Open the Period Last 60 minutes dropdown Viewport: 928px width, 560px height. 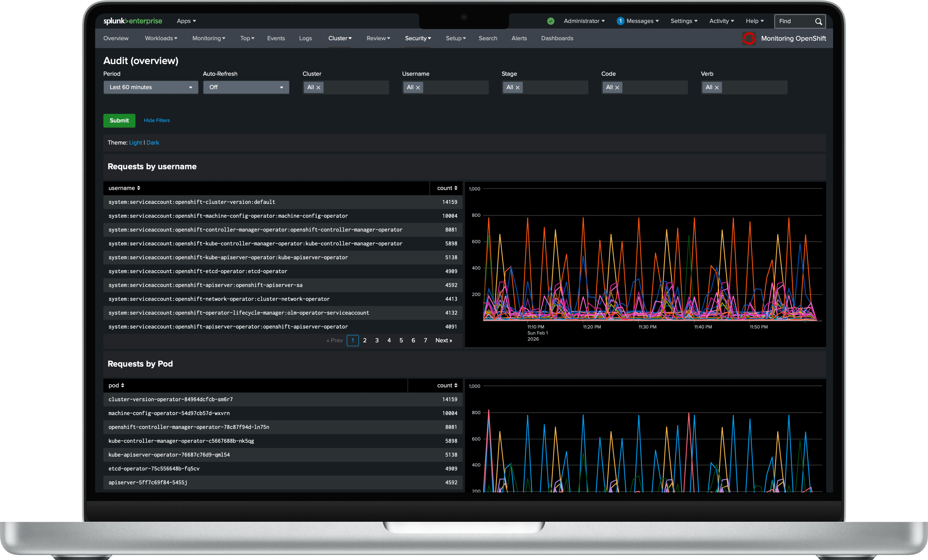click(151, 87)
